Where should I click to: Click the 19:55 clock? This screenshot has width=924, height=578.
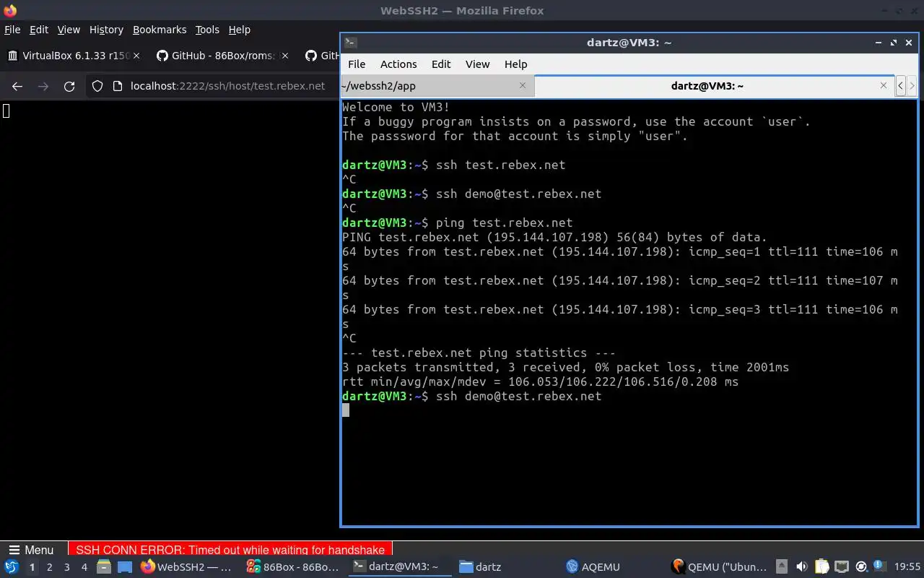pyautogui.click(x=907, y=567)
